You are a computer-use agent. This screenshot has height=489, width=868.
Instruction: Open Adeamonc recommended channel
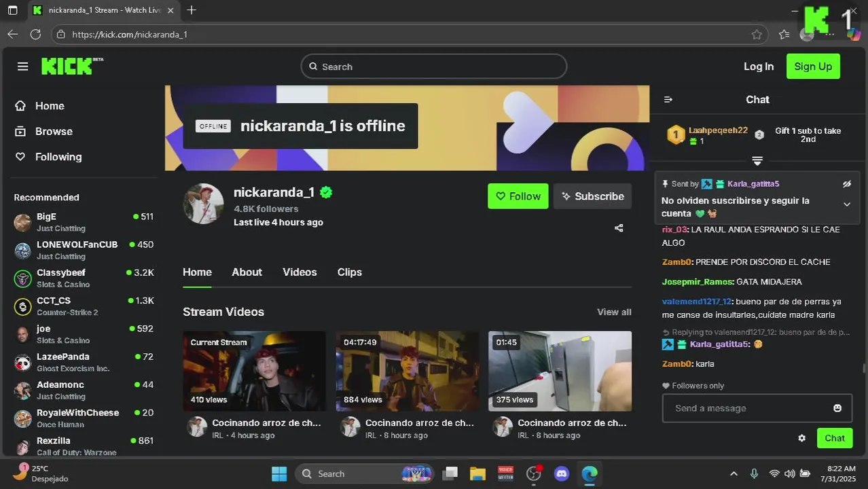point(84,391)
